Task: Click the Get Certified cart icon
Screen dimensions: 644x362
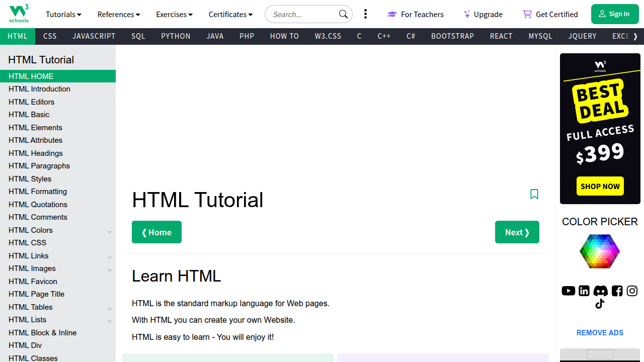Action: click(x=526, y=14)
